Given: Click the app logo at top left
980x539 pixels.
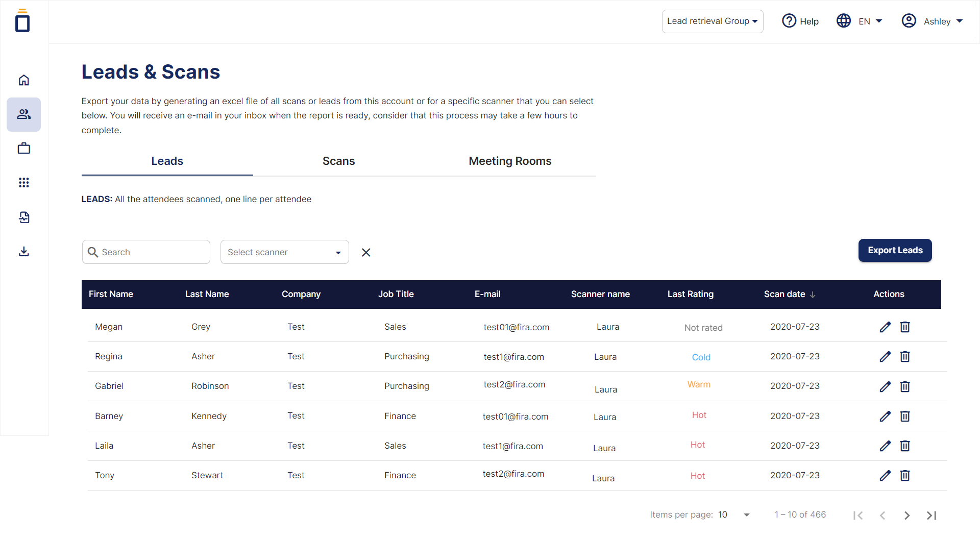Looking at the screenshot, I should (x=22, y=20).
